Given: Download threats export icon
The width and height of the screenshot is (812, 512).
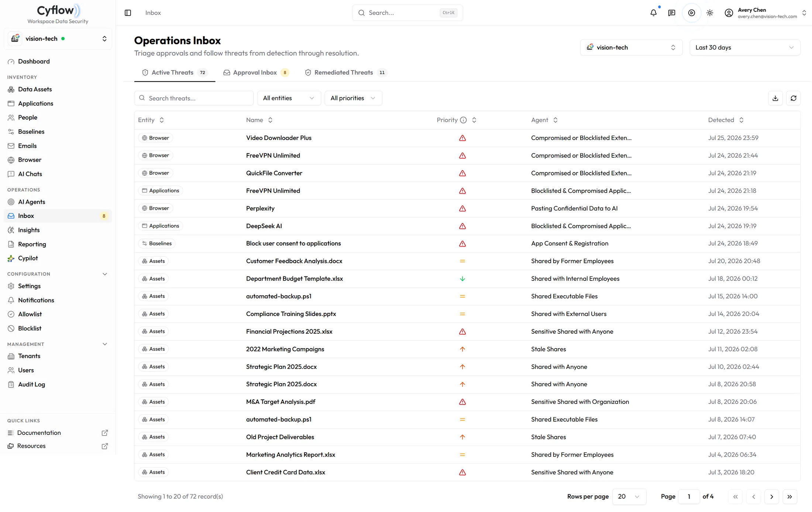Looking at the screenshot, I should (775, 98).
